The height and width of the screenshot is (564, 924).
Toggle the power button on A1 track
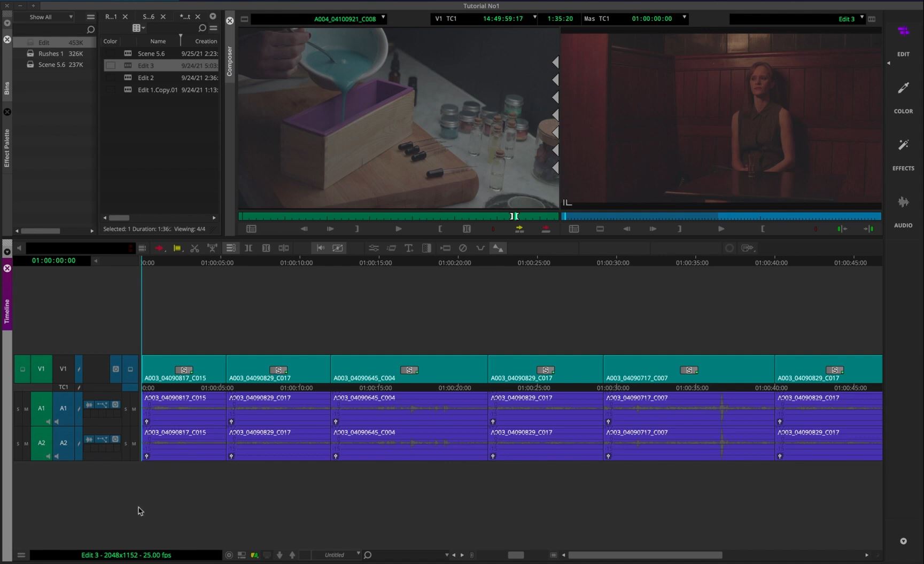pos(115,404)
